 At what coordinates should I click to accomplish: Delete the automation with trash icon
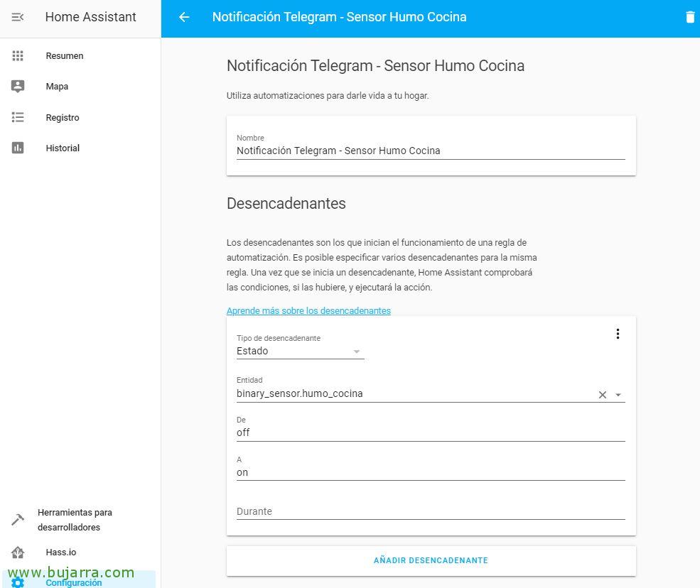690,17
